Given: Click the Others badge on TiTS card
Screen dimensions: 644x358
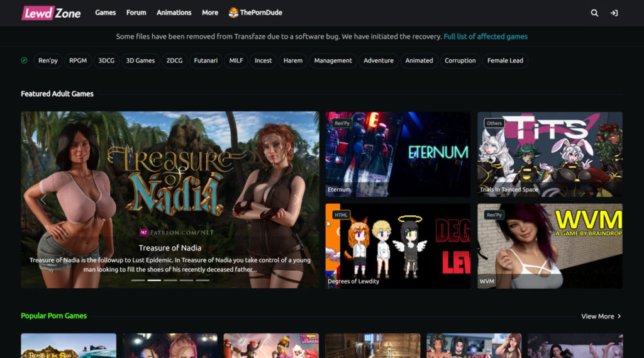Looking at the screenshot, I should click(494, 123).
